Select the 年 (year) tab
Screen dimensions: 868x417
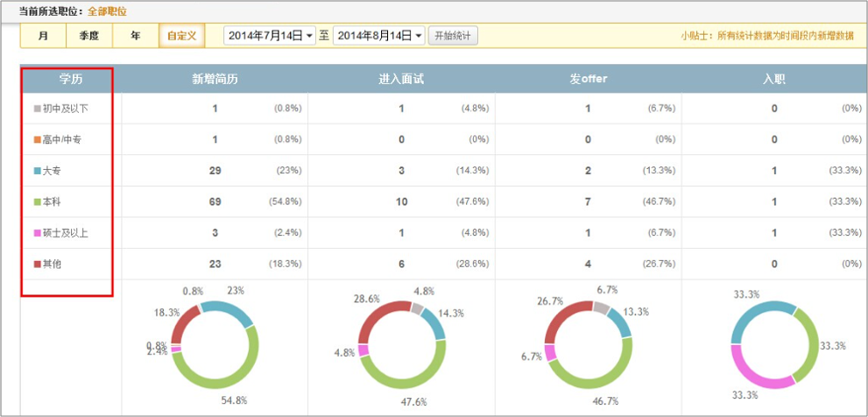point(135,36)
